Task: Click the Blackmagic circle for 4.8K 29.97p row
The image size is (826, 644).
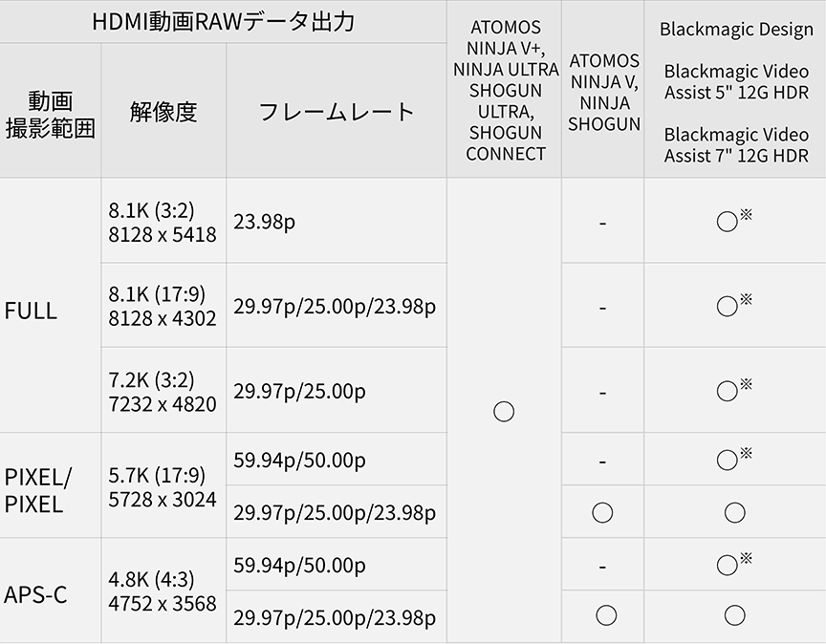Action: point(734,615)
